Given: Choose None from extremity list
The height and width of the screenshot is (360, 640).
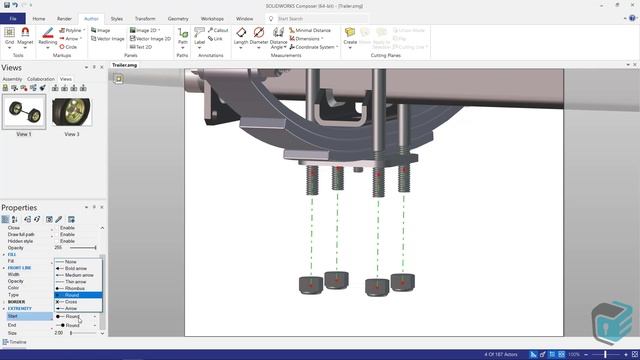Looking at the screenshot, I should (78, 262).
